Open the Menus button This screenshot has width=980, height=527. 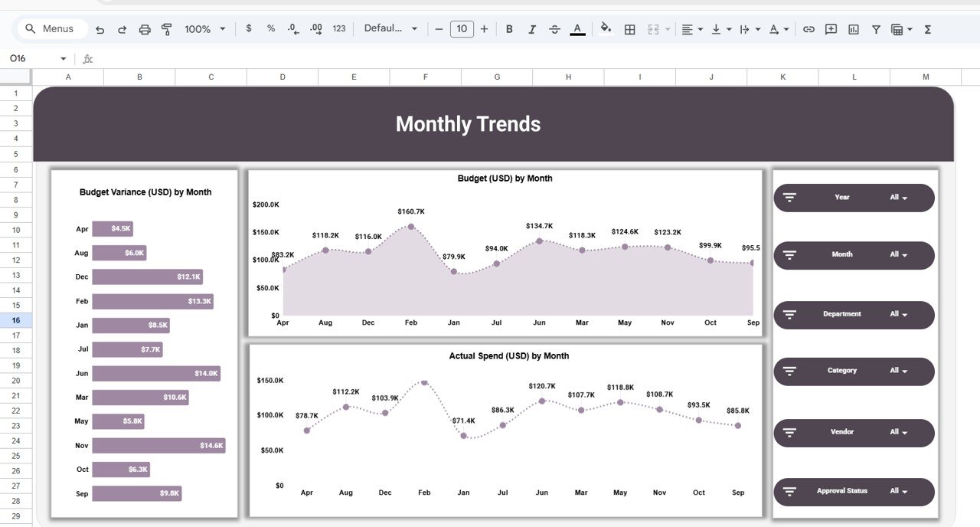tap(51, 28)
